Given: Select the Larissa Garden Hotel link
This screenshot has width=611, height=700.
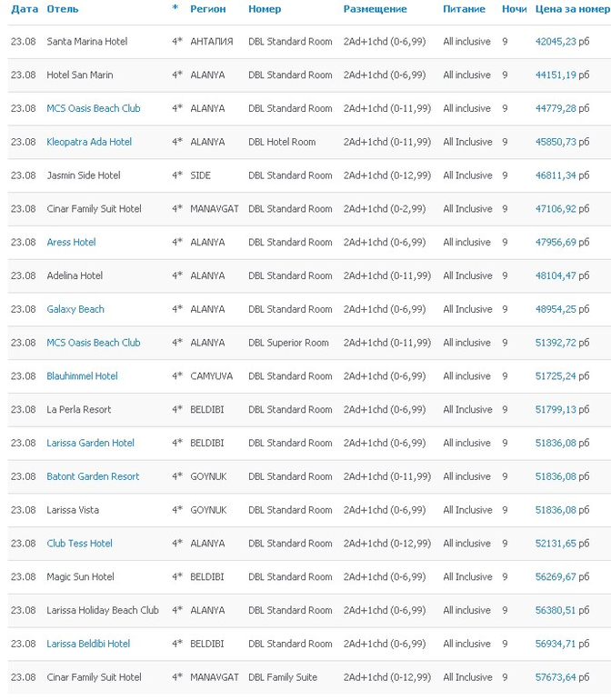Looking at the screenshot, I should [x=90, y=444].
